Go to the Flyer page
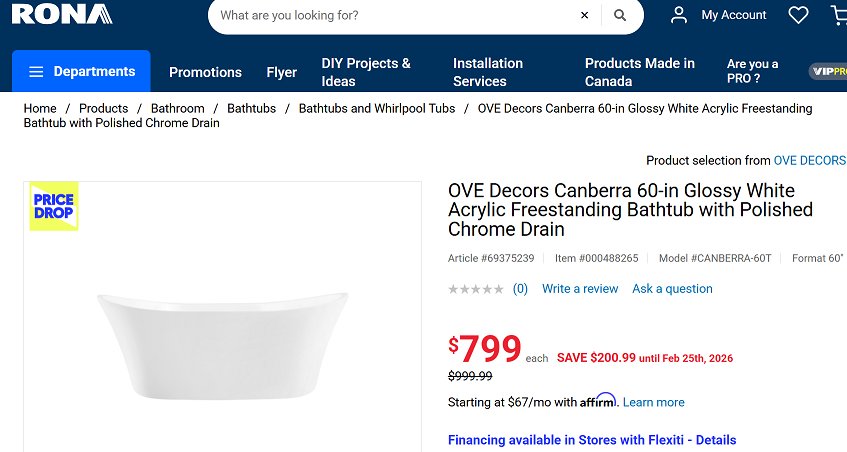 tap(282, 72)
